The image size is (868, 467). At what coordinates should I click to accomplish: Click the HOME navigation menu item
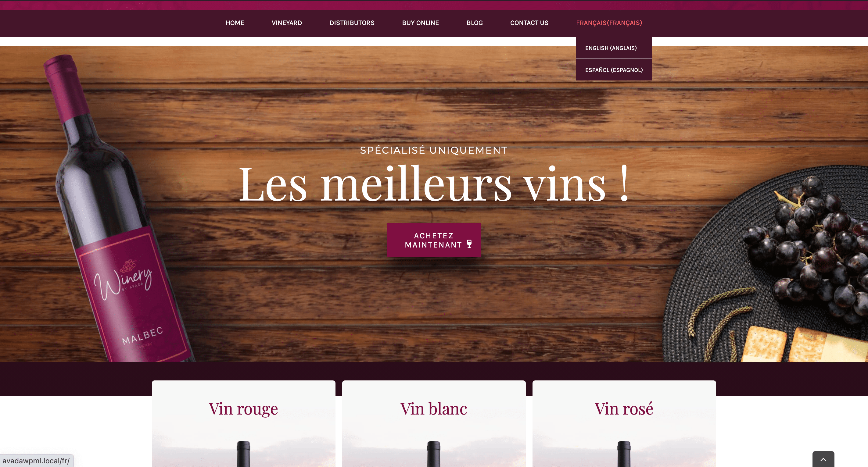235,23
